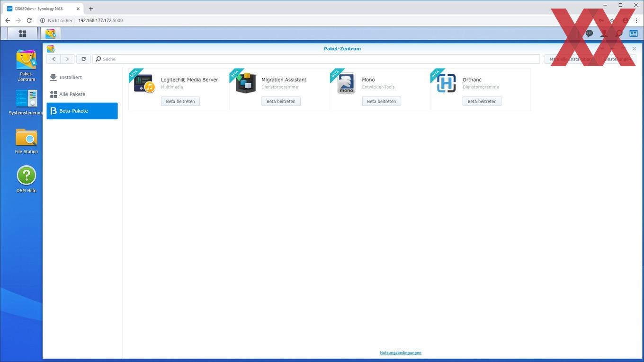Open Mono package title

tap(368, 79)
